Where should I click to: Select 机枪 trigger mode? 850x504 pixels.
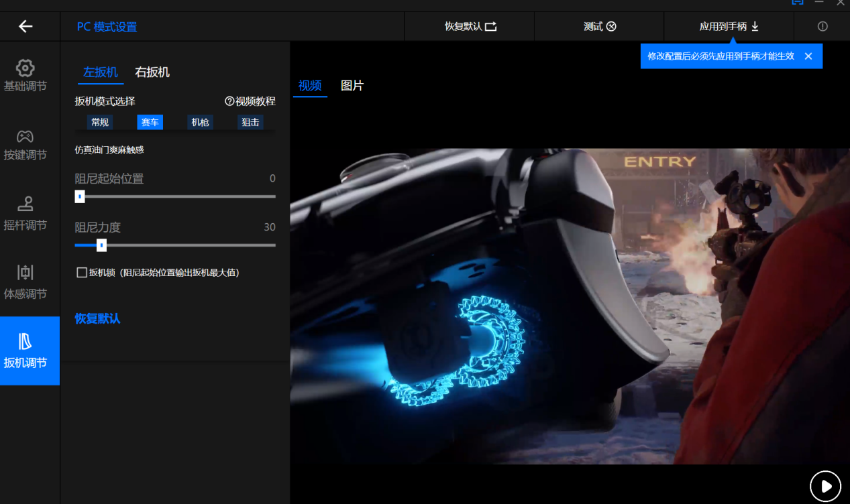click(200, 122)
